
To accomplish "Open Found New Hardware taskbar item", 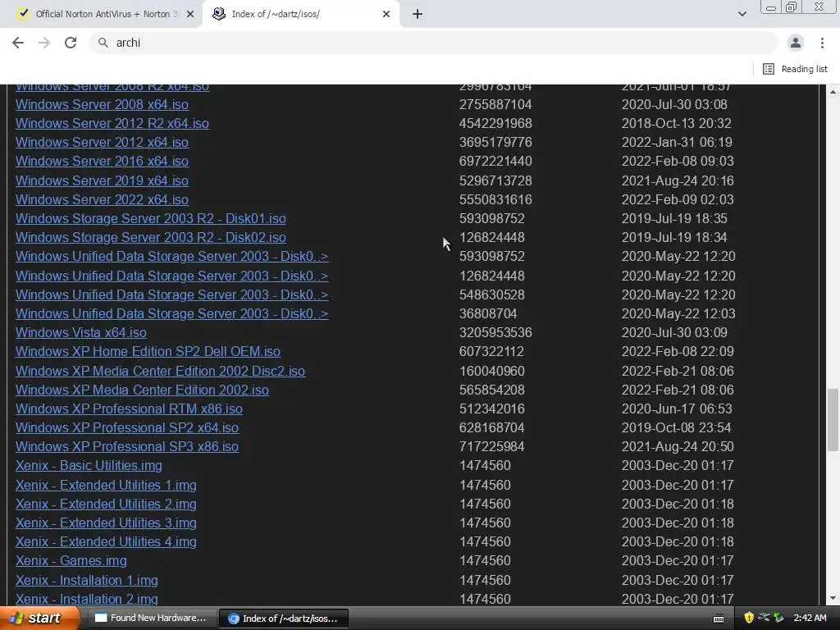I will pyautogui.click(x=151, y=619).
